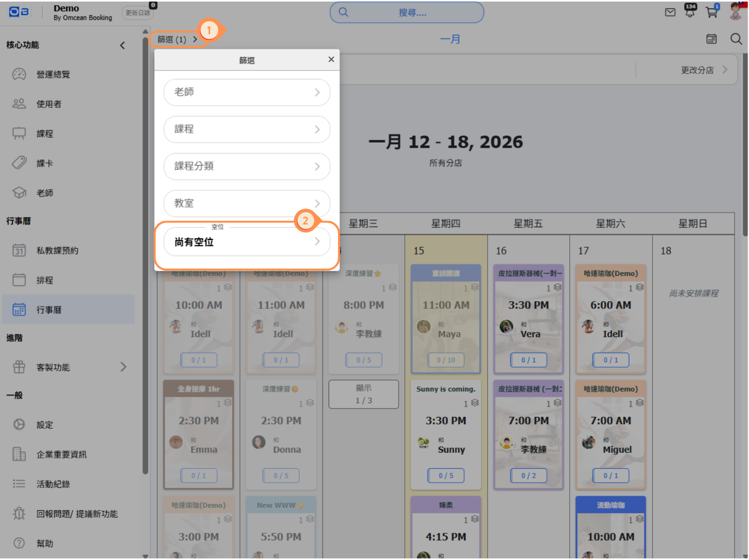
Task: Select 設定 from the sidebar
Action: point(45,425)
